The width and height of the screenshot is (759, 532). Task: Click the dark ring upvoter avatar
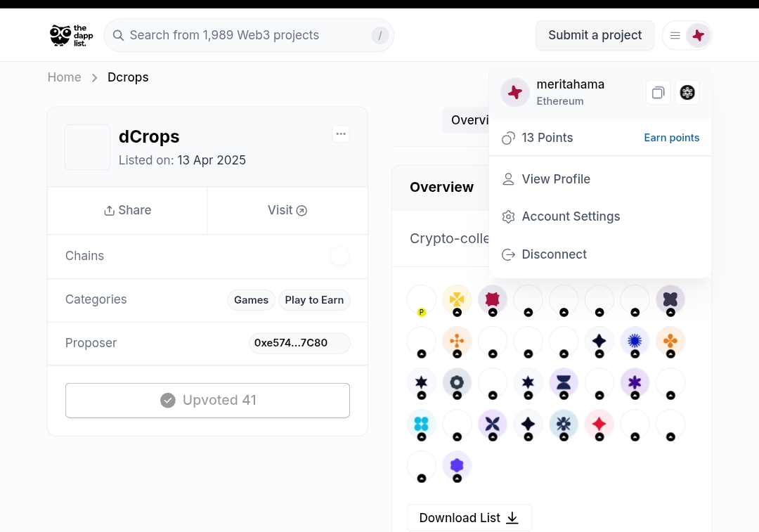[x=457, y=382]
